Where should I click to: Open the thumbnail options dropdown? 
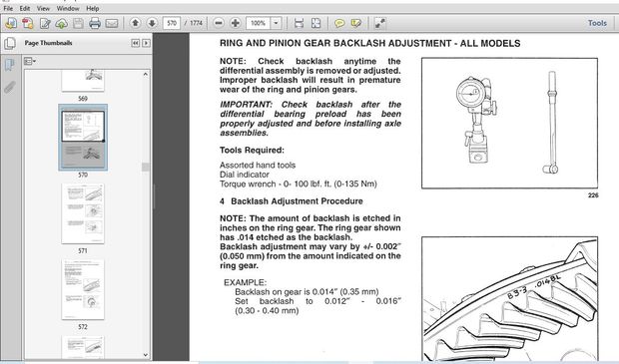click(x=30, y=61)
